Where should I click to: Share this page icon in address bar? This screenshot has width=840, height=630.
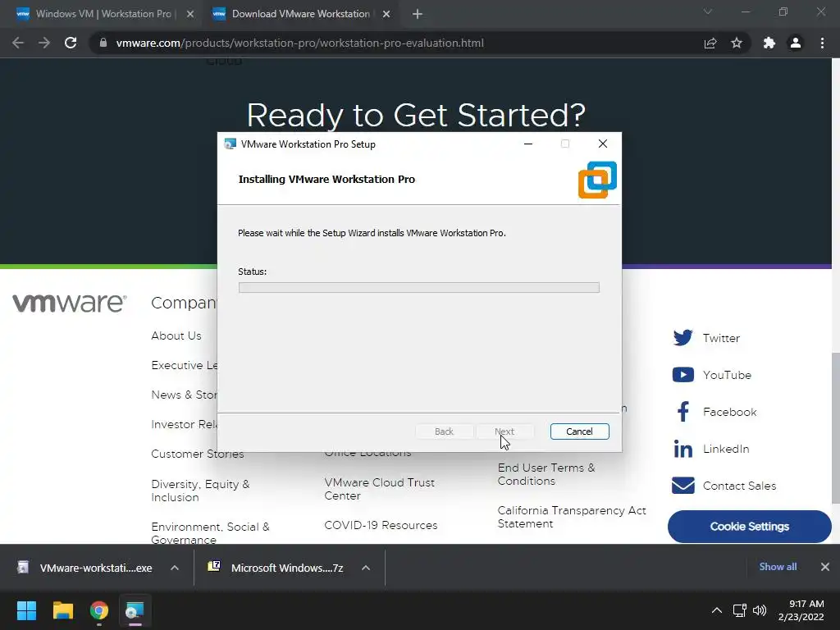pyautogui.click(x=710, y=43)
